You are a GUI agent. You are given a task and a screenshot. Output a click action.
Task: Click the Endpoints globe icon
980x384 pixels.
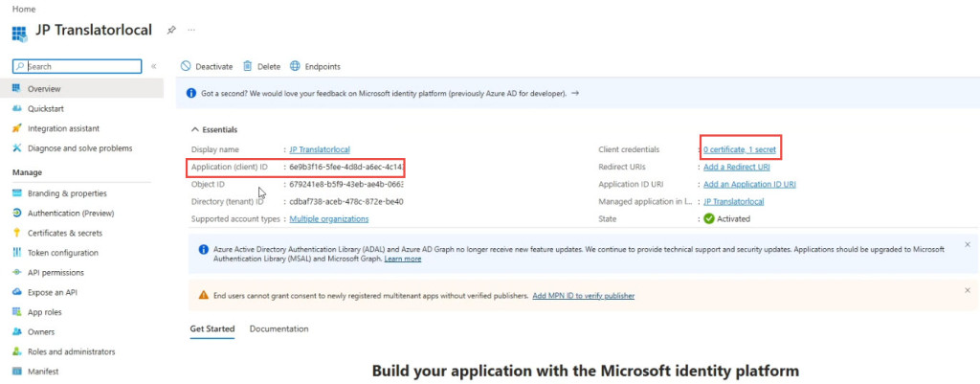click(295, 66)
